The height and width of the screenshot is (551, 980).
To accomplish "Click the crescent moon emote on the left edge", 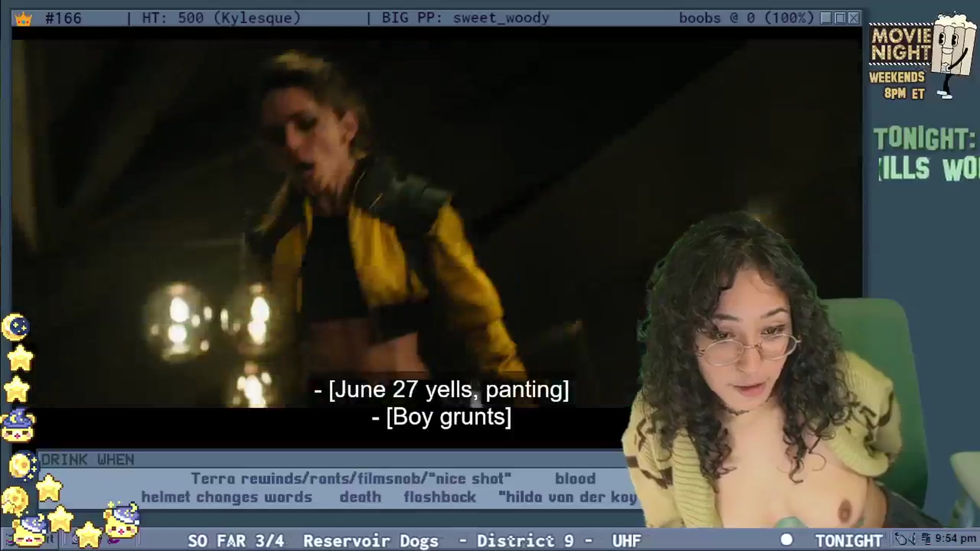I will click(x=15, y=327).
